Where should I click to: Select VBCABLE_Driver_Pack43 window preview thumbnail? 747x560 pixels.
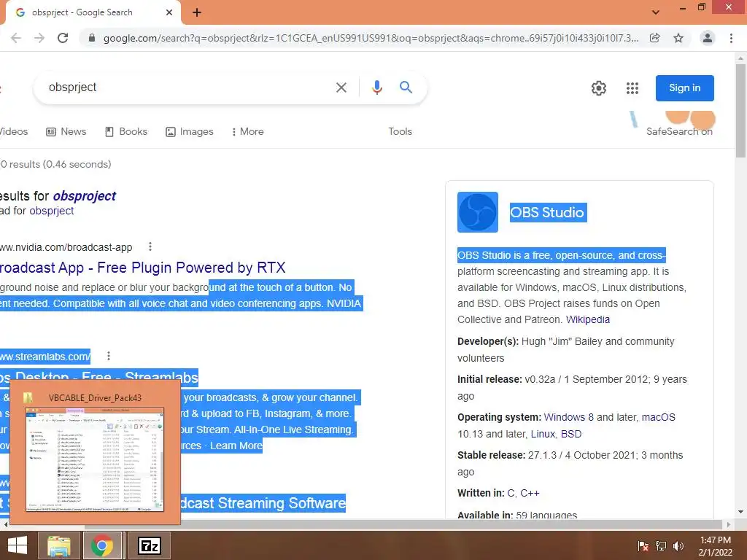click(x=95, y=459)
